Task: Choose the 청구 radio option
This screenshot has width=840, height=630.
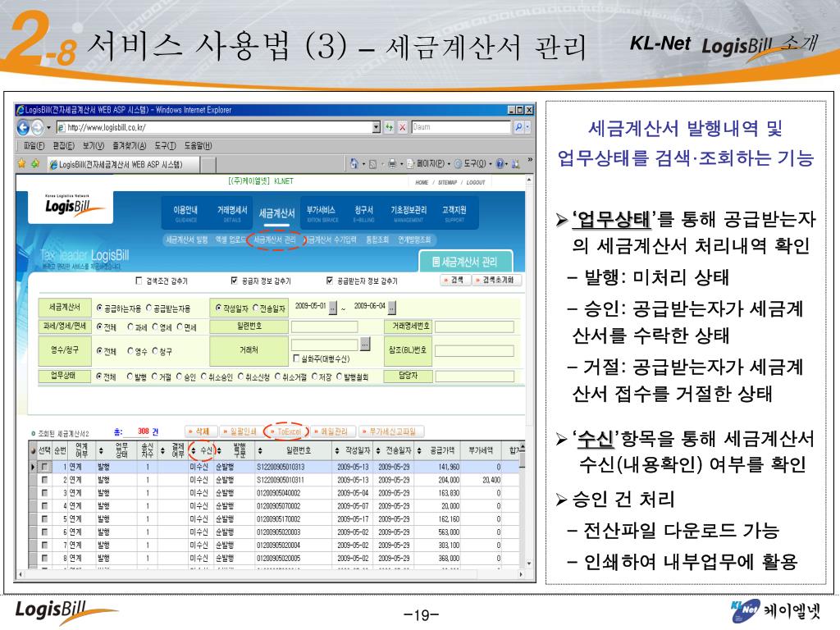Action: pos(155,351)
